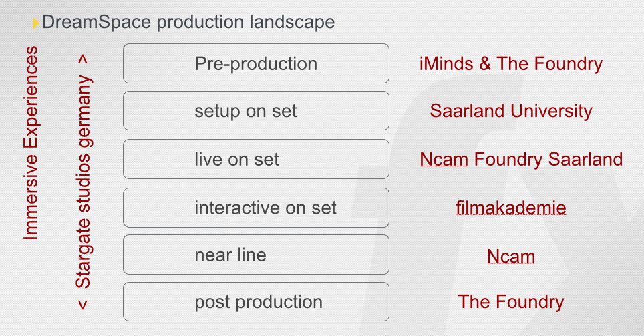The height and width of the screenshot is (336, 644).
Task: Select the post production box
Action: 256,301
